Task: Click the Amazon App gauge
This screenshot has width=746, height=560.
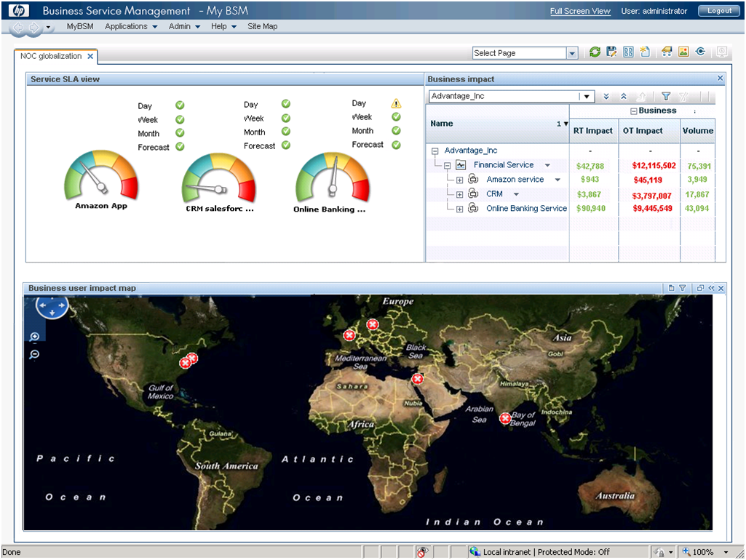Action: point(101,176)
